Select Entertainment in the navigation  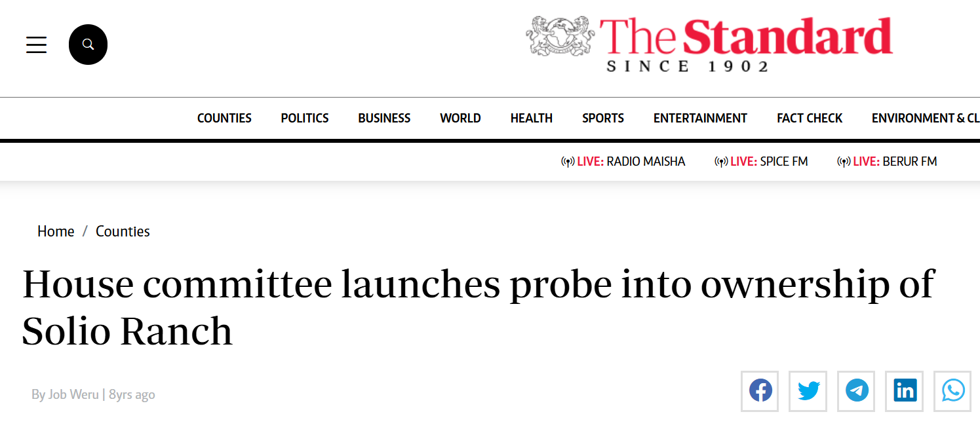[x=700, y=118]
